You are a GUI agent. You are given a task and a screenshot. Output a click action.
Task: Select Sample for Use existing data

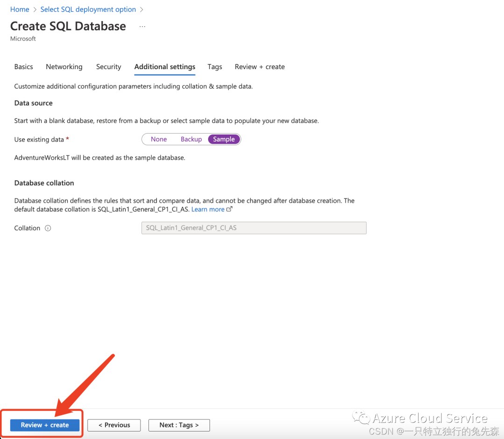[224, 139]
